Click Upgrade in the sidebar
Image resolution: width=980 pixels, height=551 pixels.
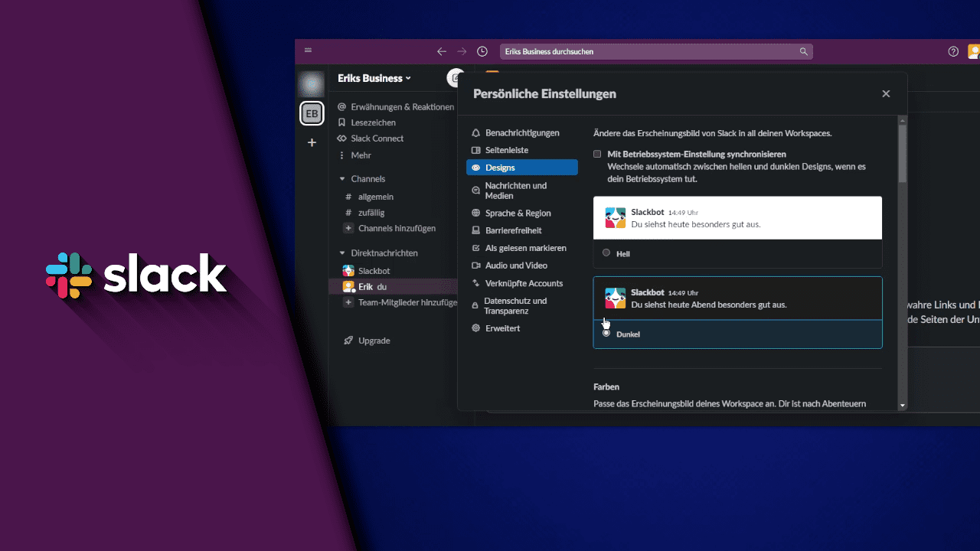(x=374, y=341)
